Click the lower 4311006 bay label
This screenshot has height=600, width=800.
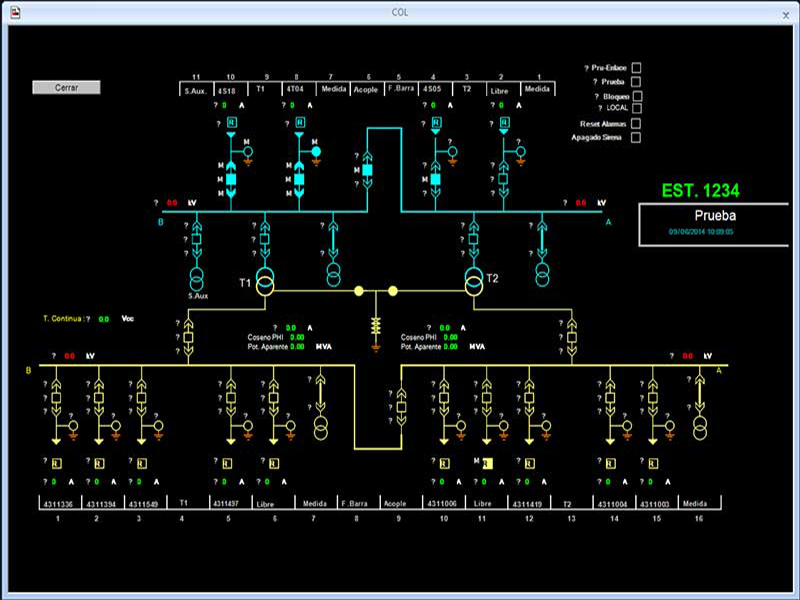click(442, 504)
